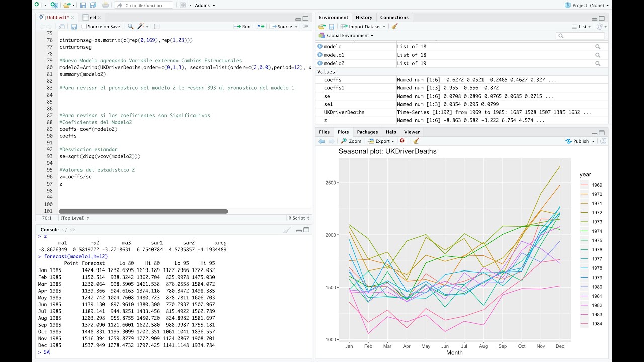The image size is (644, 362).
Task: Save the current document from the main toolbar
Action: (x=83, y=5)
